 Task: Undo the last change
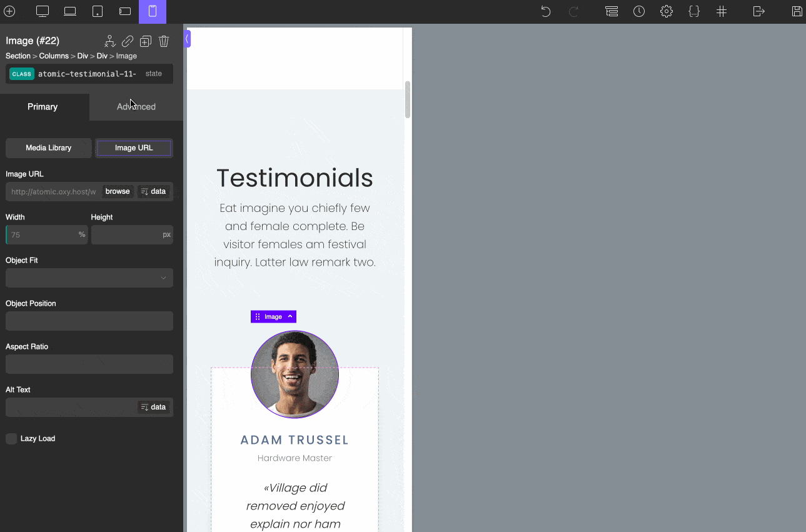(545, 11)
